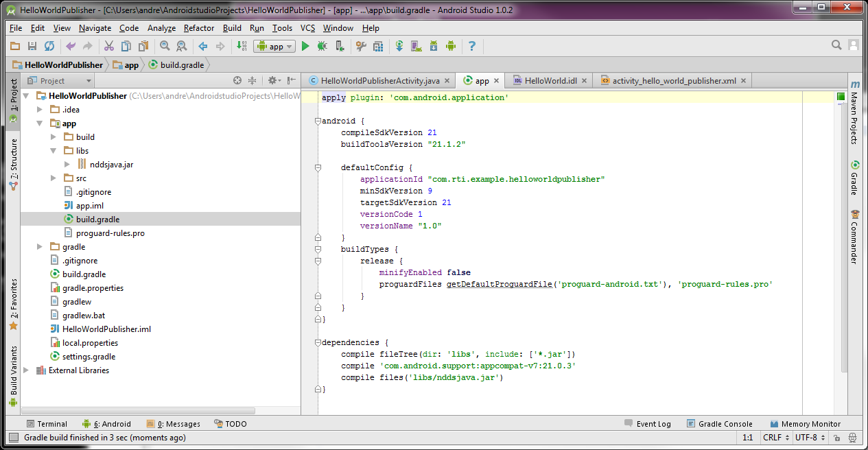The width and height of the screenshot is (868, 450).
Task: Click the Project panel horizontal scrollbar
Action: [x=139, y=410]
